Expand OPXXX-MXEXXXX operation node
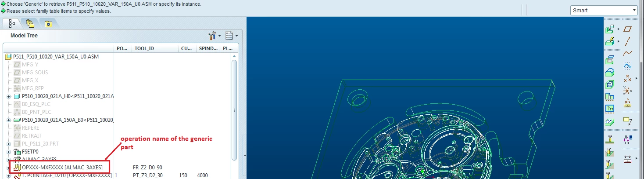Viewport: 644px width, 179px height. point(8,168)
